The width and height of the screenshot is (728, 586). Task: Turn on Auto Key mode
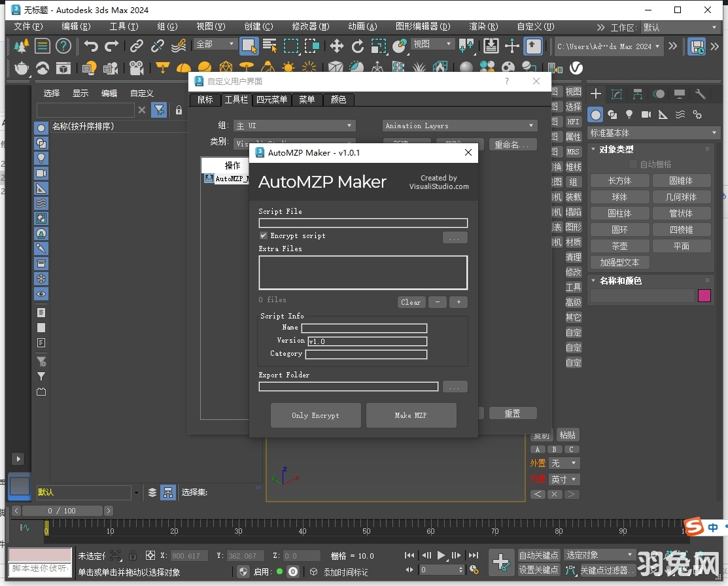(x=538, y=554)
